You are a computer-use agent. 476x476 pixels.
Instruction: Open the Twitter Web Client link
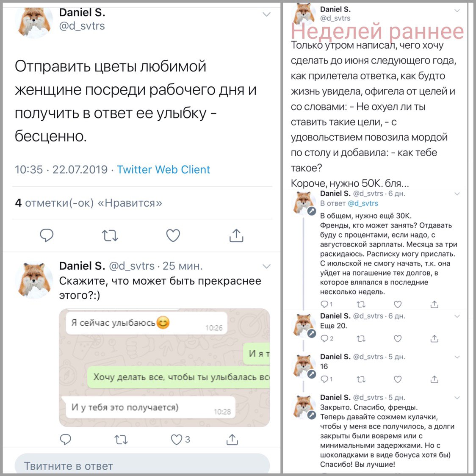click(163, 169)
